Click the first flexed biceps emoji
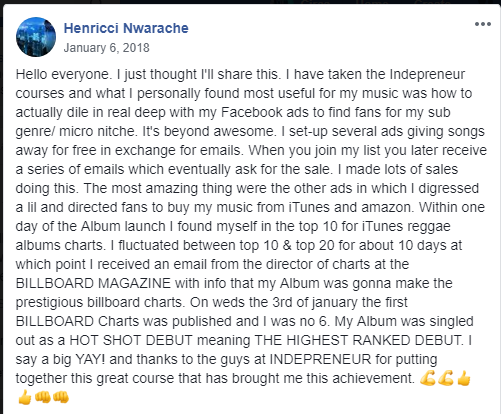The width and height of the screenshot is (501, 414). [428, 378]
